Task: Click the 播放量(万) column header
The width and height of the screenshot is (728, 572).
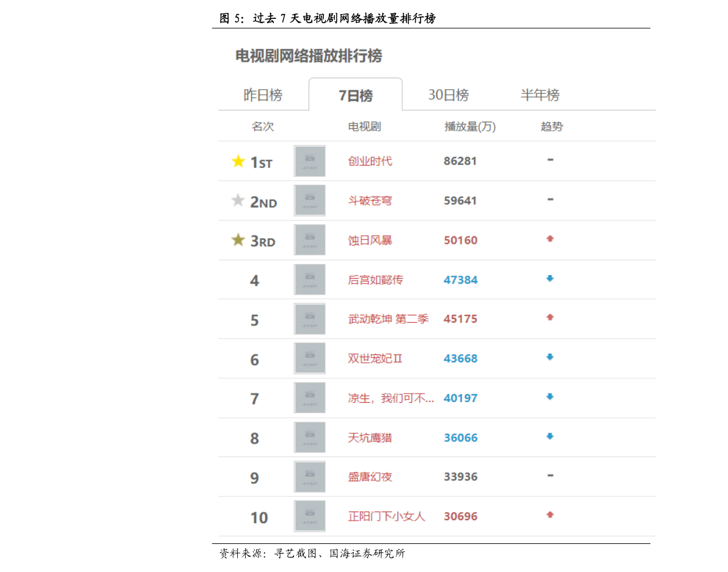Action: coord(469,127)
